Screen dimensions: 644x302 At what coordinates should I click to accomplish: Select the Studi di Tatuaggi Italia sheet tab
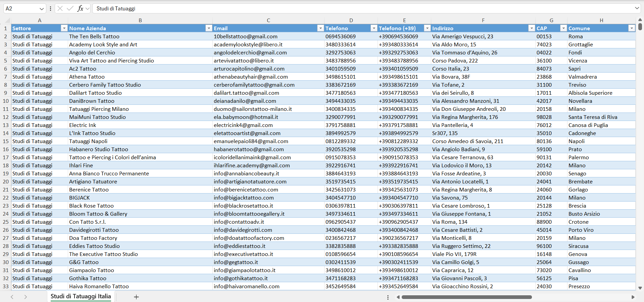[x=81, y=296]
